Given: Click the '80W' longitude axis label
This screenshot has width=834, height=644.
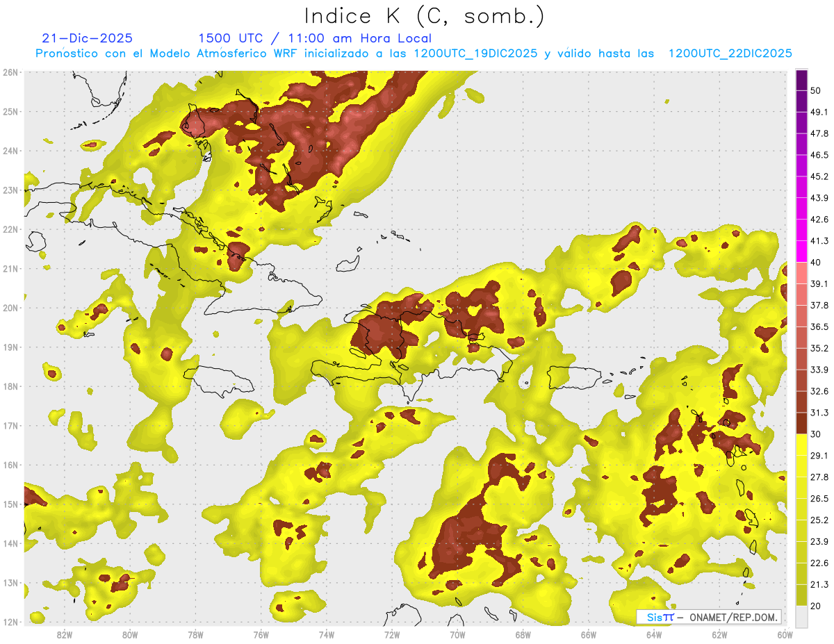Looking at the screenshot, I should tap(130, 634).
